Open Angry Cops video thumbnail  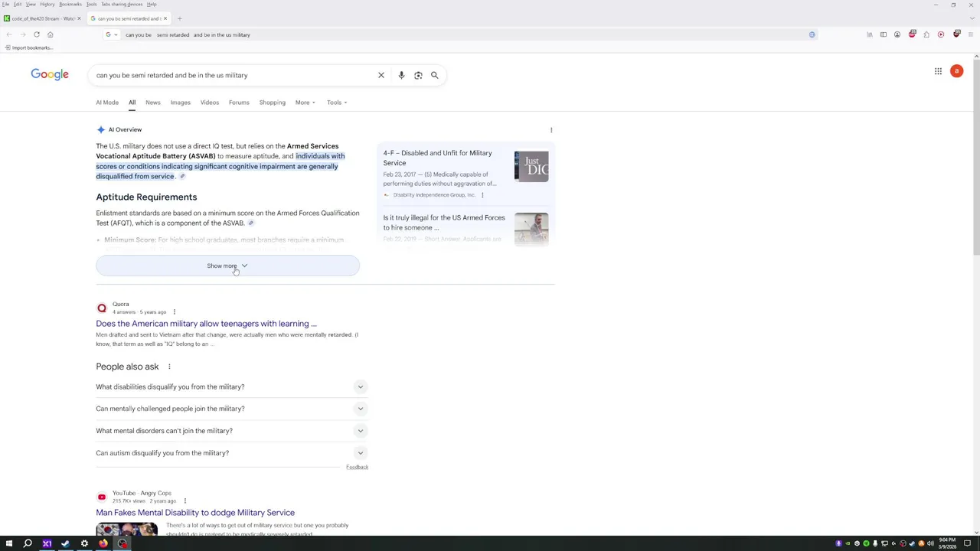pyautogui.click(x=126, y=529)
